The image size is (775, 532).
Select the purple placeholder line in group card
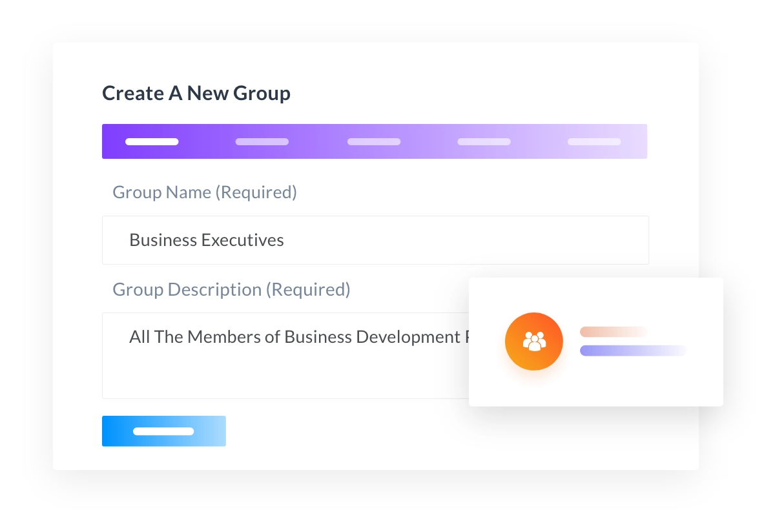coord(633,351)
